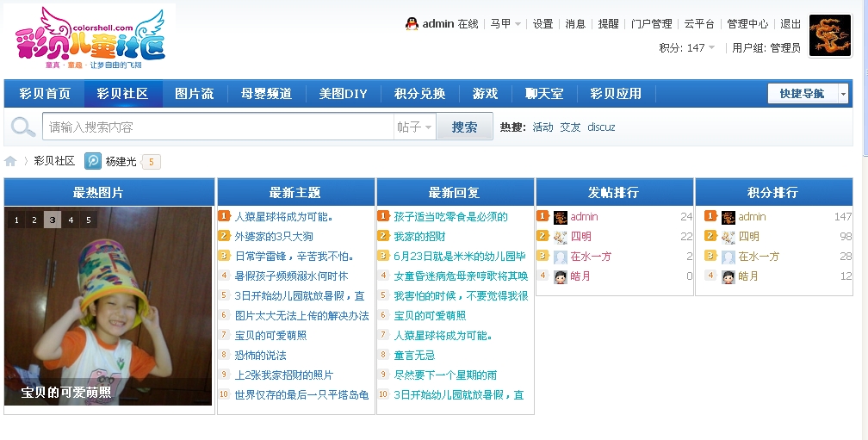Go to 管理中心
Image resolution: width=868 pixels, height=440 pixels.
point(747,24)
